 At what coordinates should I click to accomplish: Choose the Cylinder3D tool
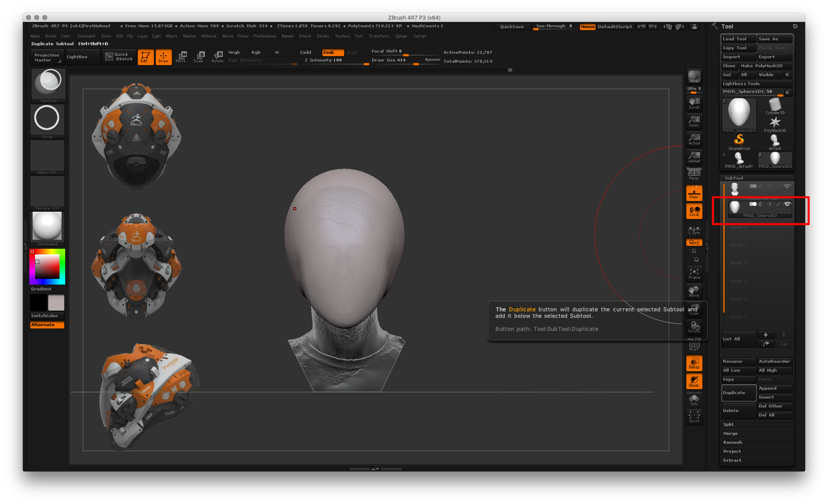[775, 106]
